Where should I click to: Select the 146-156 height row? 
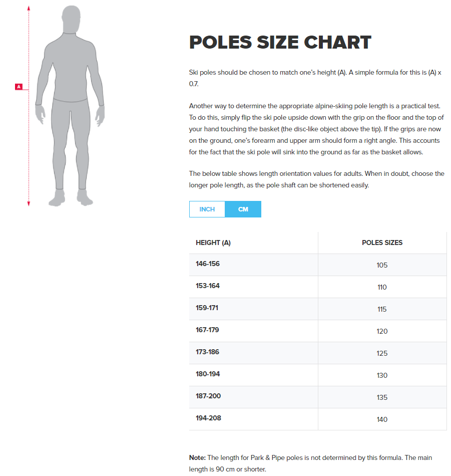click(x=208, y=264)
